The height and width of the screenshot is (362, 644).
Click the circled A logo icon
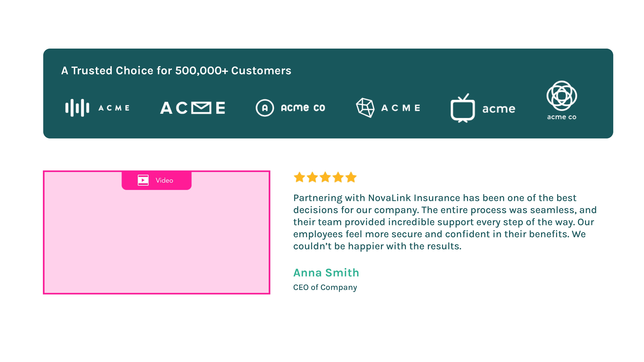pyautogui.click(x=265, y=108)
